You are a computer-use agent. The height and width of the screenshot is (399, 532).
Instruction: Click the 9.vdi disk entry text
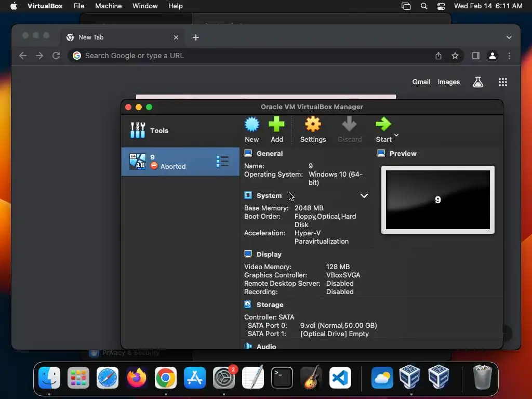click(x=339, y=325)
